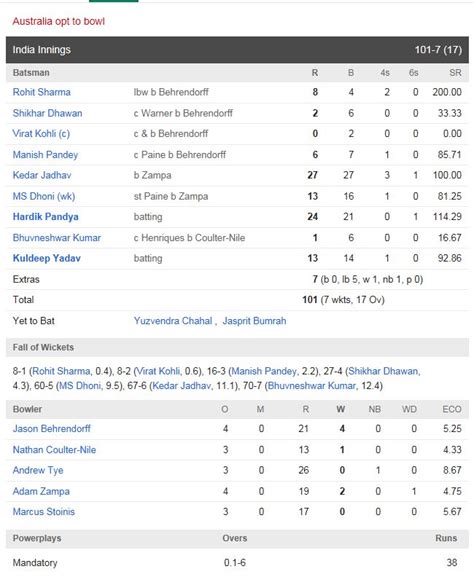This screenshot has height=577, width=474.
Task: Open Manish Pandey batsman link
Action: [45, 155]
